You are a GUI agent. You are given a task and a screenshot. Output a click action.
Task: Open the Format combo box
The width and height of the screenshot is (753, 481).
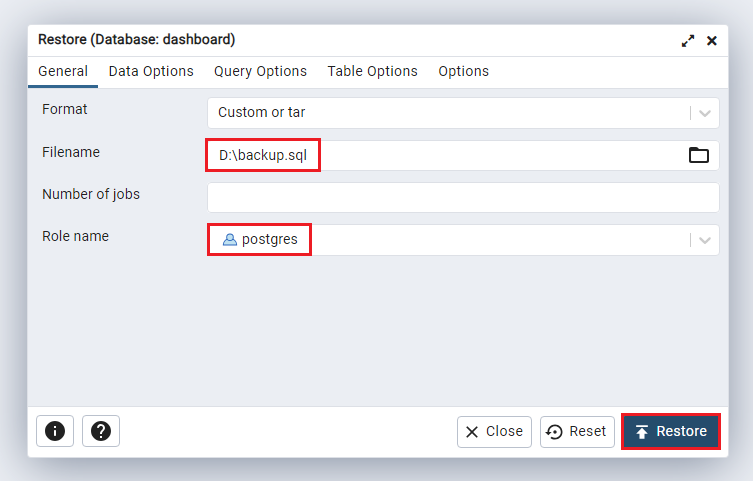coord(448,113)
